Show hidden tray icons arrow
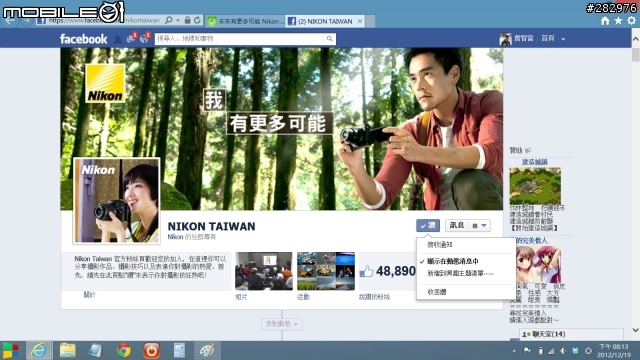This screenshot has height=360, width=640. pyautogui.click(x=514, y=351)
